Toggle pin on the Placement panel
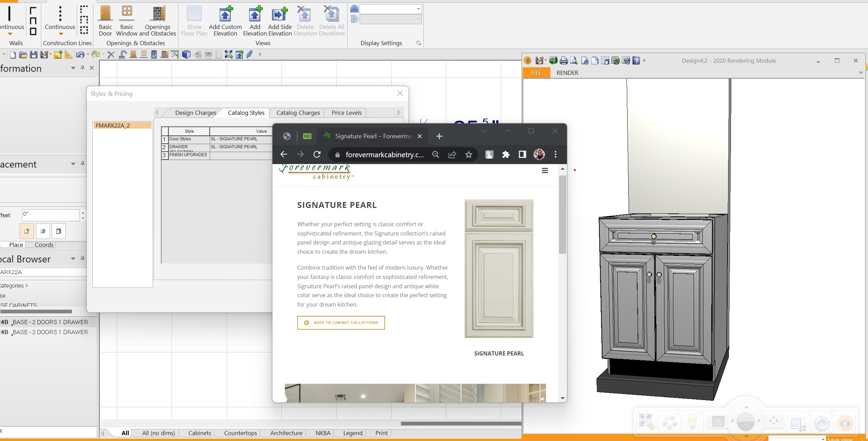The height and width of the screenshot is (441, 868). pos(82,163)
